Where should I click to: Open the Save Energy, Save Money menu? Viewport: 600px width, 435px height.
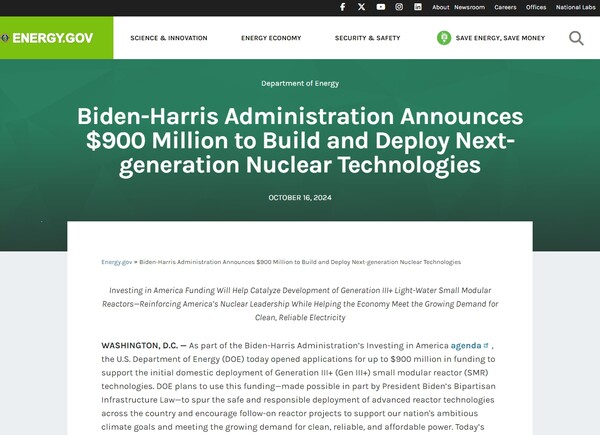(500, 38)
